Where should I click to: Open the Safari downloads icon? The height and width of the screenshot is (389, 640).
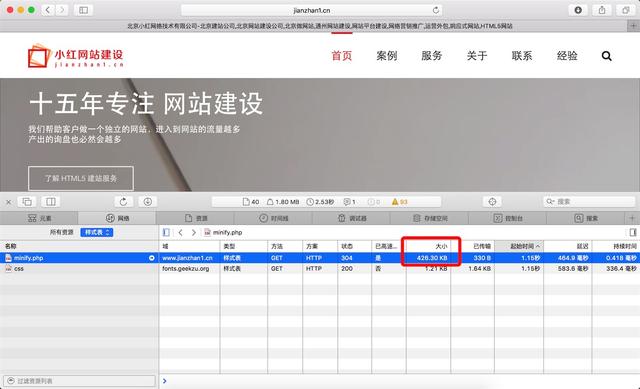pos(578,10)
